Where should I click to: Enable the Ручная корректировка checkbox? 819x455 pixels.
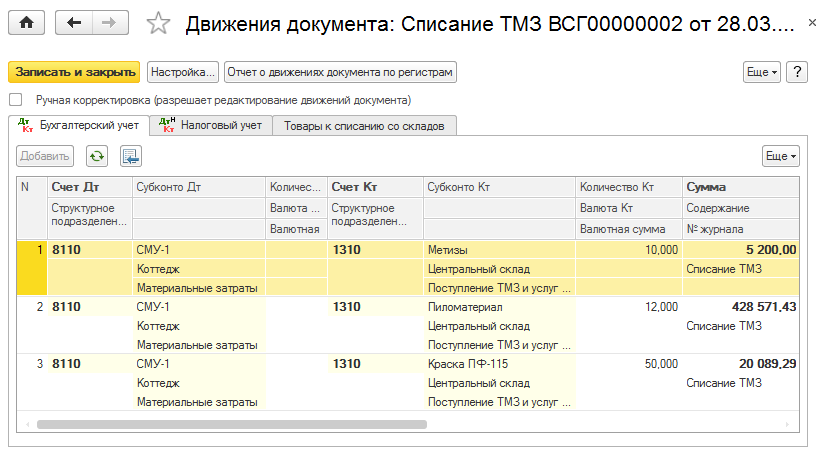15,100
